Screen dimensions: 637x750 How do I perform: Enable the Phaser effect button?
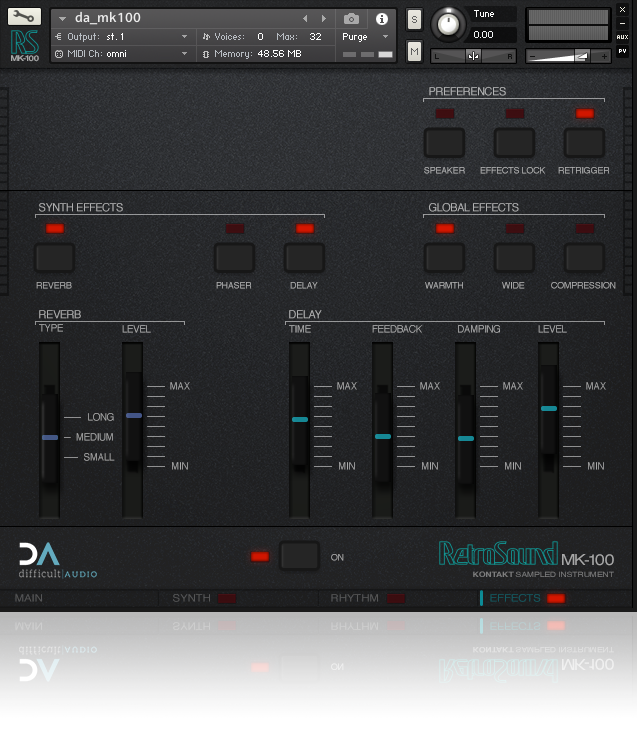click(x=234, y=257)
